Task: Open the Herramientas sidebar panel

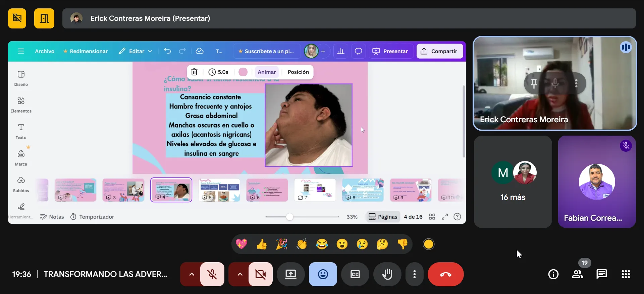Action: click(21, 211)
